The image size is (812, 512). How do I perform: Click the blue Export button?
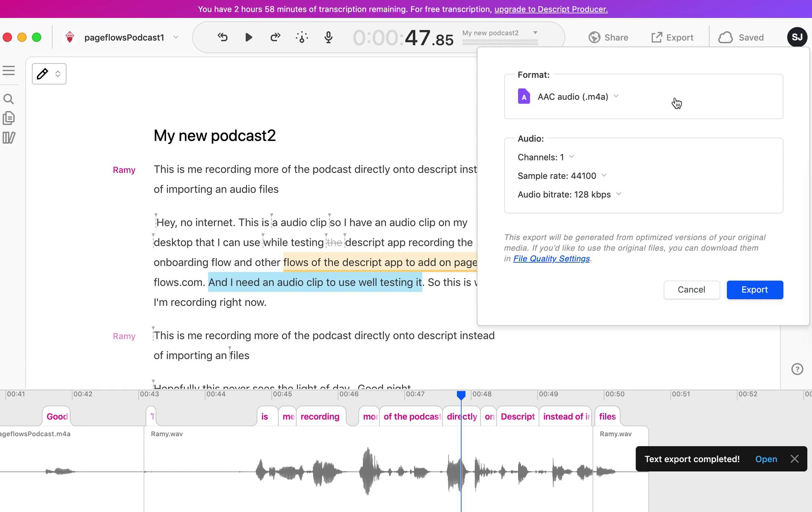tap(755, 289)
